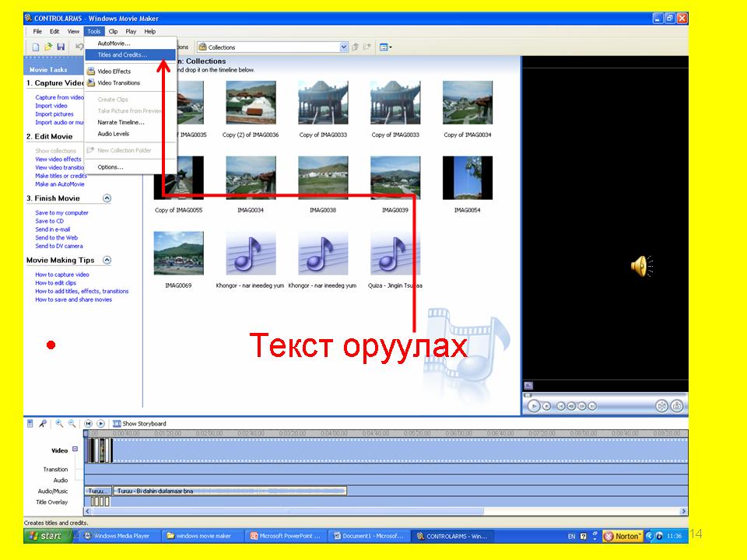The width and height of the screenshot is (747, 560).
Task: Click the Take Picture camera icon
Action: (677, 405)
